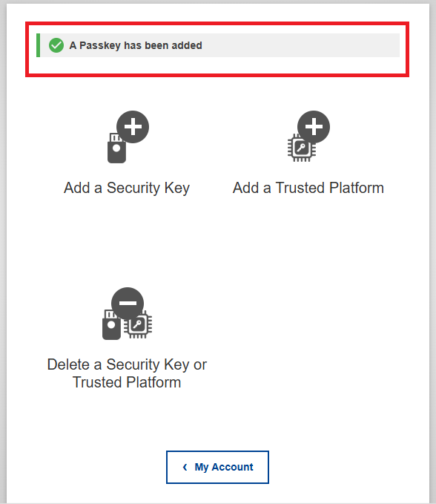Click the back chevron in My Account button
436x504 pixels.
point(185,467)
